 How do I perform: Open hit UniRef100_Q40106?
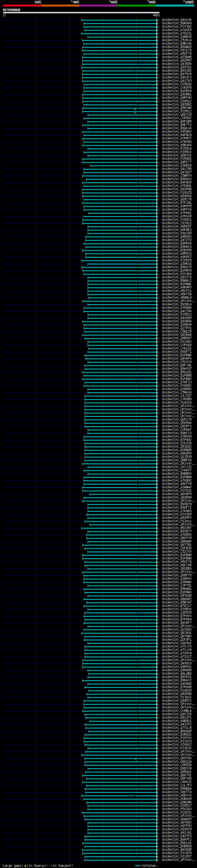(177, 20)
